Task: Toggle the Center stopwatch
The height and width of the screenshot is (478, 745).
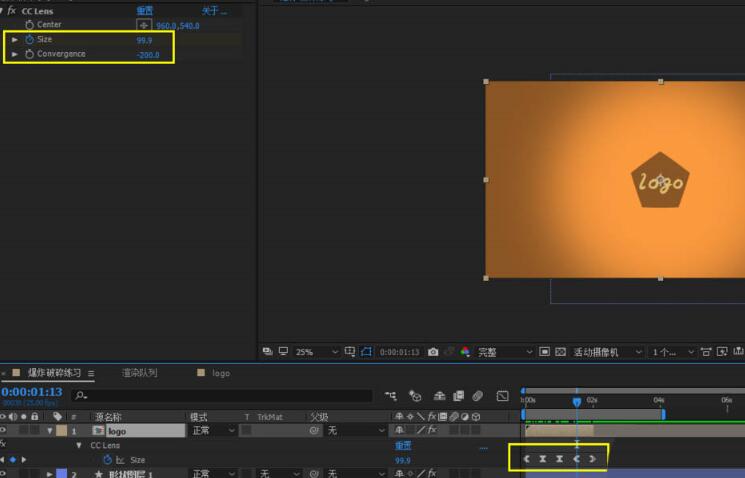Action: click(x=29, y=25)
